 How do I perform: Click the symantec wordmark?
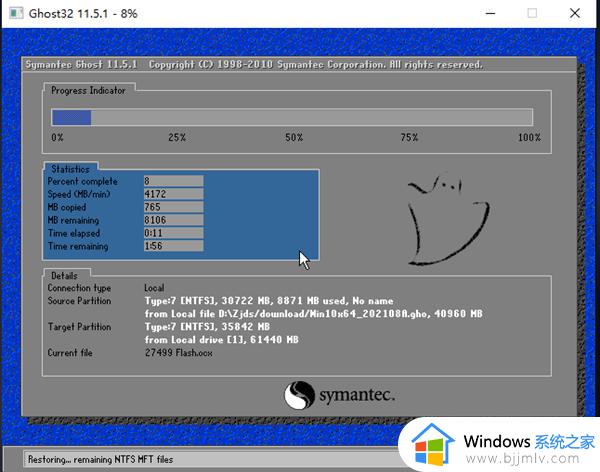[x=357, y=395]
